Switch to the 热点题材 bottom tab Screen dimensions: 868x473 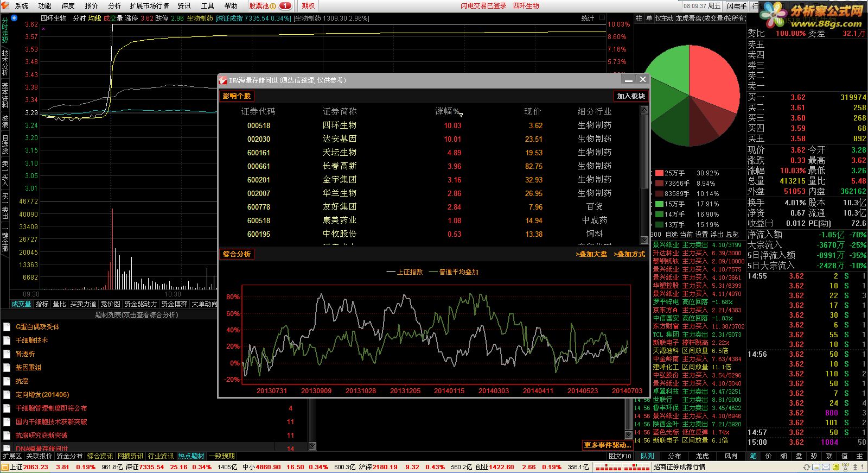[x=191, y=456]
